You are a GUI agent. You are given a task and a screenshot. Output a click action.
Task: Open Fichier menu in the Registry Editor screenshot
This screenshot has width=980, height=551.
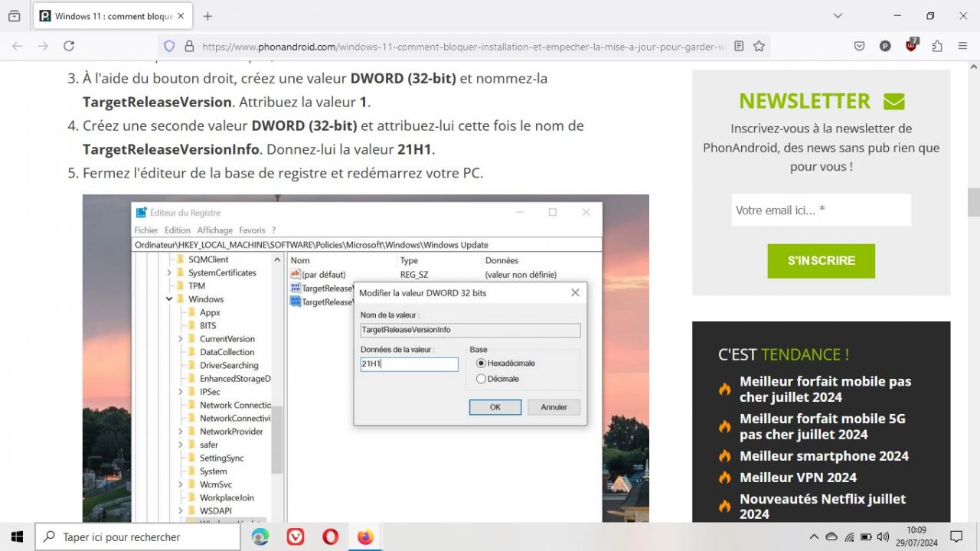(x=146, y=230)
